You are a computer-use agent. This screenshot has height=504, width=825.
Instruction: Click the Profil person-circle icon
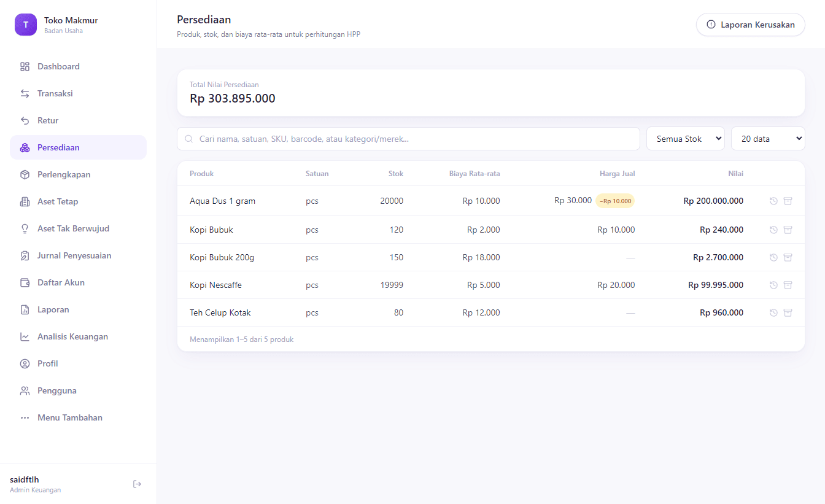tap(25, 363)
